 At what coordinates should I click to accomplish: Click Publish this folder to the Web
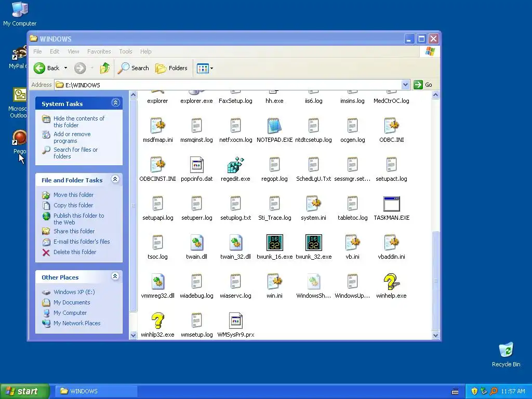[x=79, y=219]
